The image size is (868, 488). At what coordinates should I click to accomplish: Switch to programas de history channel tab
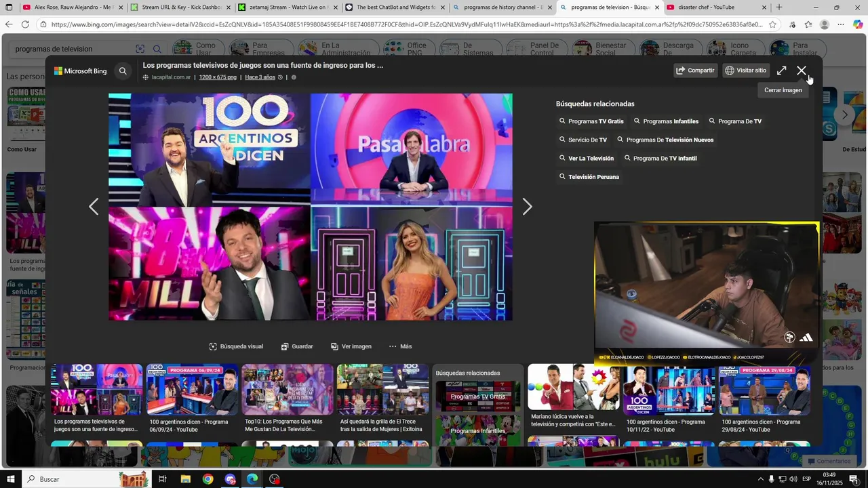(x=502, y=7)
